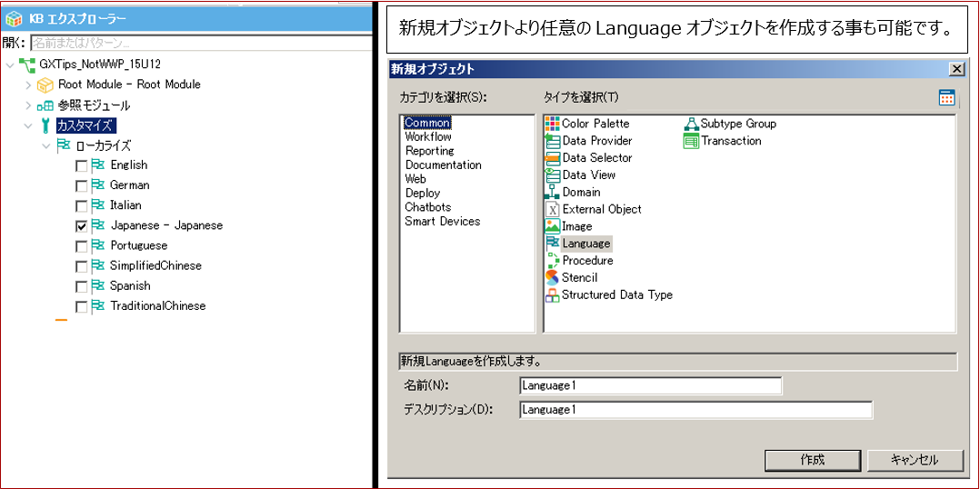
Task: Pick the Subtype Group type icon
Action: coord(691,124)
